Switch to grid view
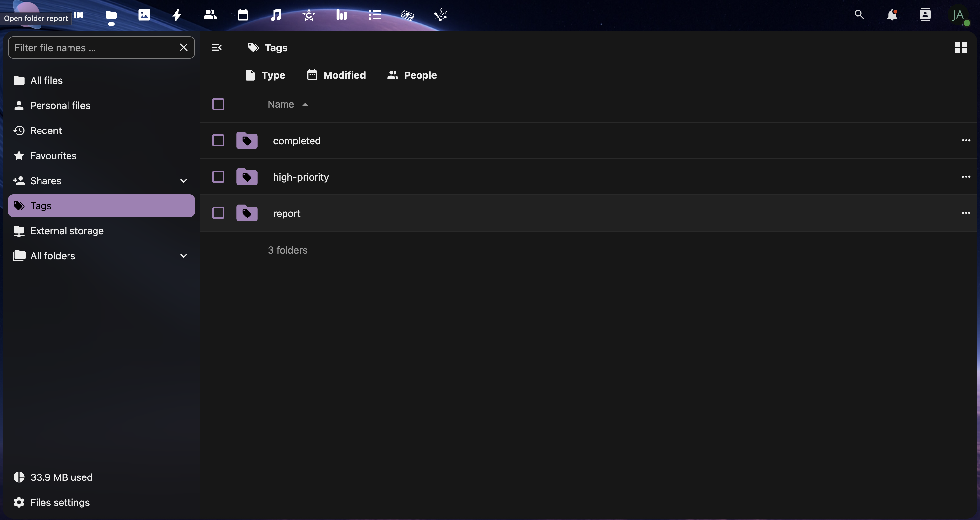The height and width of the screenshot is (520, 980). click(x=960, y=47)
